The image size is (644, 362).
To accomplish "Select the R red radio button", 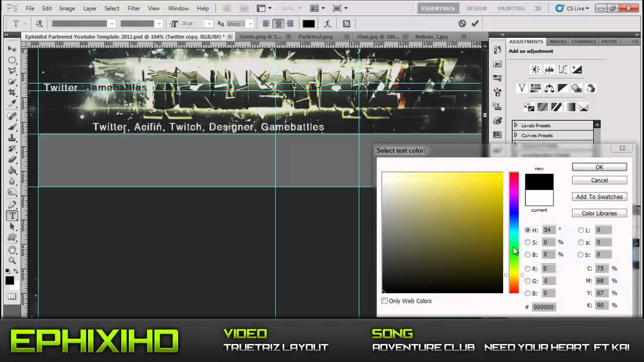I will click(x=527, y=269).
